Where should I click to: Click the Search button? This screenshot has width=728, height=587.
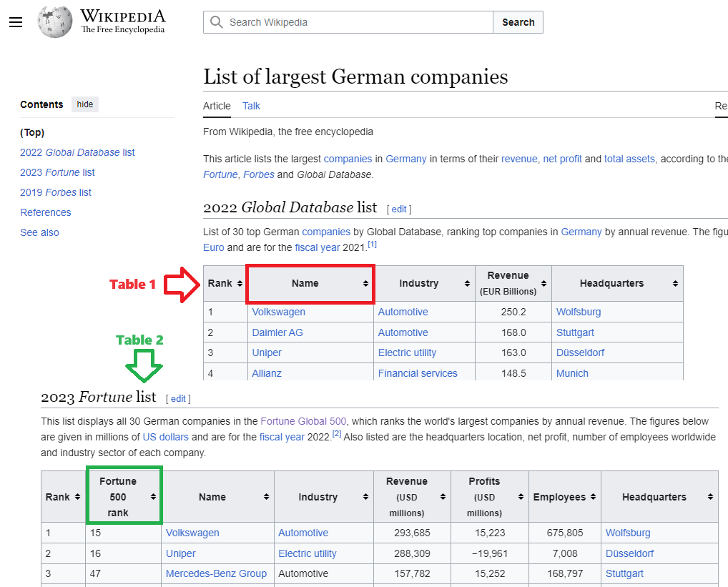click(x=518, y=22)
